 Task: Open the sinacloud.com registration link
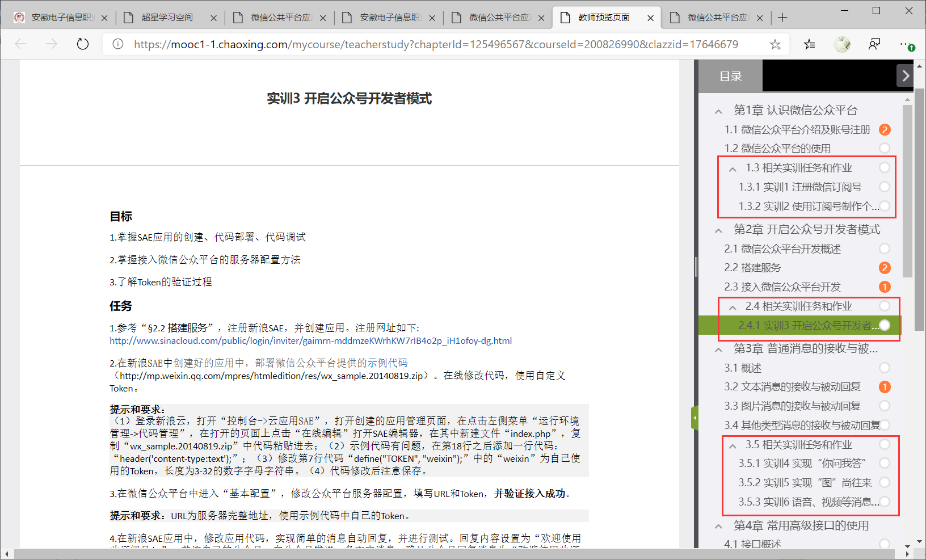(x=310, y=340)
